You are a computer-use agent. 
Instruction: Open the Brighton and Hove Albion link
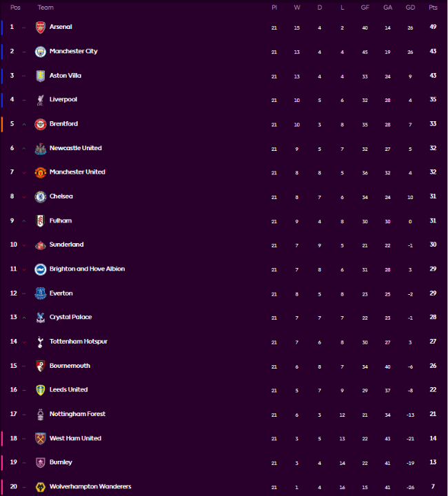click(x=87, y=269)
